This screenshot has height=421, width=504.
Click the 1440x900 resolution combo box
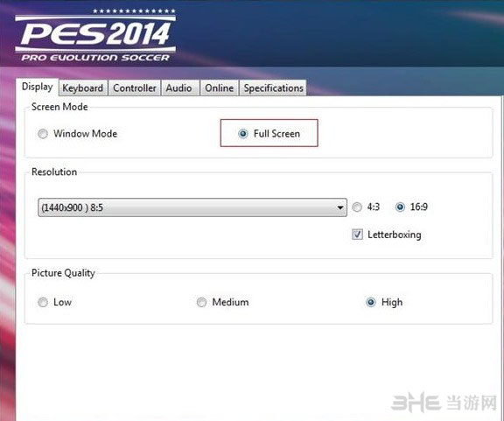(x=192, y=207)
